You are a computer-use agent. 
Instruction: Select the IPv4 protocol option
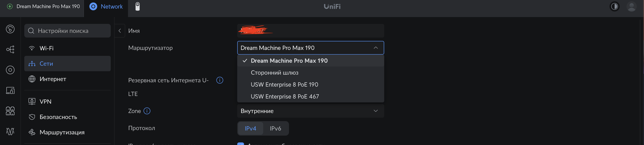pos(250,128)
